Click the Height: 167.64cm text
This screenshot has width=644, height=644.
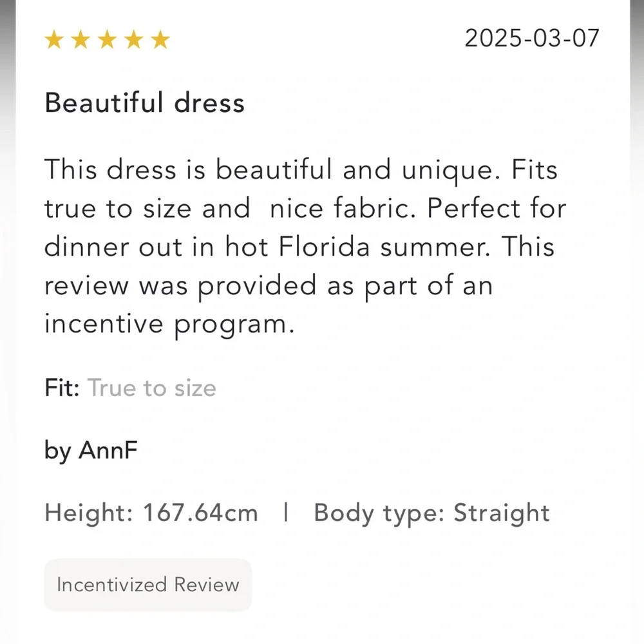click(x=151, y=513)
